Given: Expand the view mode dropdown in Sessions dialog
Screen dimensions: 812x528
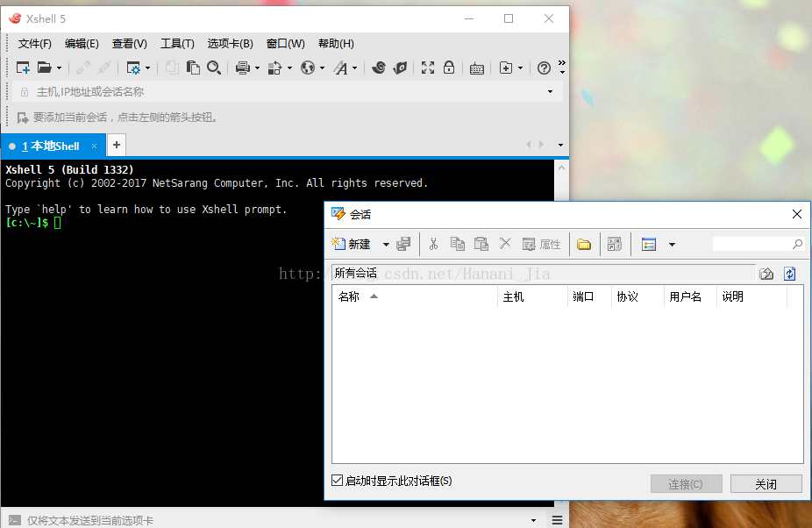Looking at the screenshot, I should pyautogui.click(x=672, y=245).
